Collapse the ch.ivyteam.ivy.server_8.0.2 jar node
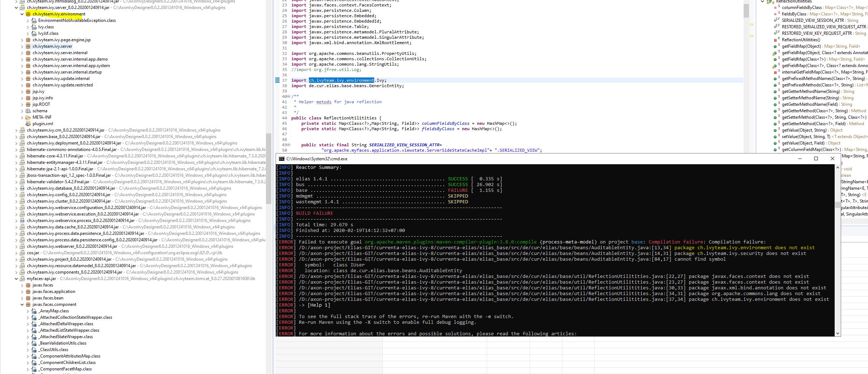This screenshot has height=374, width=868. (x=16, y=8)
